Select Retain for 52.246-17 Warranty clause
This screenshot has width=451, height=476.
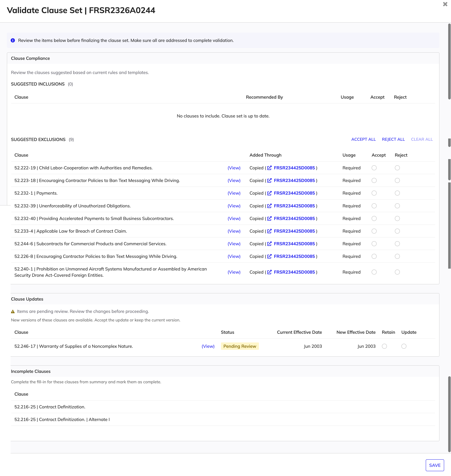(384, 346)
